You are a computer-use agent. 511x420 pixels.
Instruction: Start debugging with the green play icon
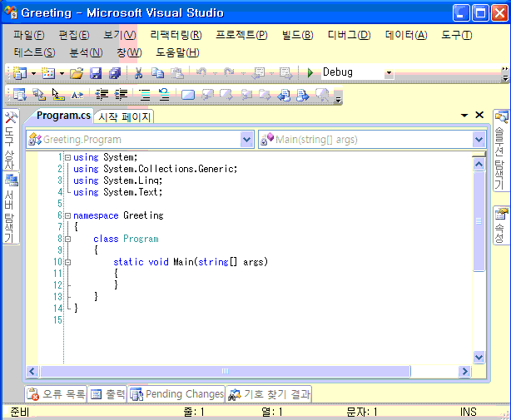(x=310, y=72)
